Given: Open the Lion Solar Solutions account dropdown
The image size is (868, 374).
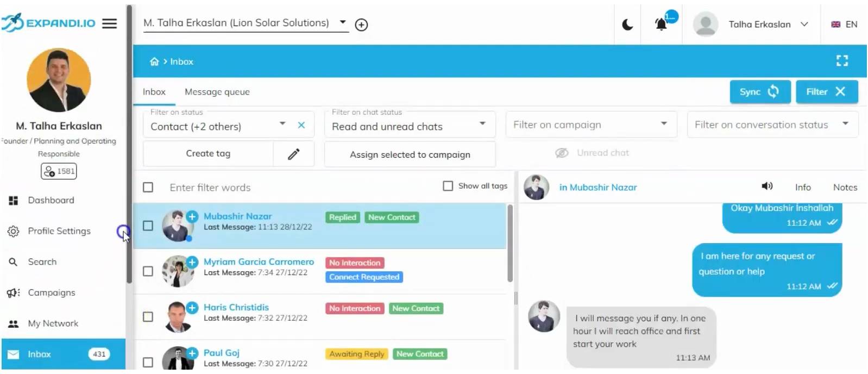Looking at the screenshot, I should (342, 22).
